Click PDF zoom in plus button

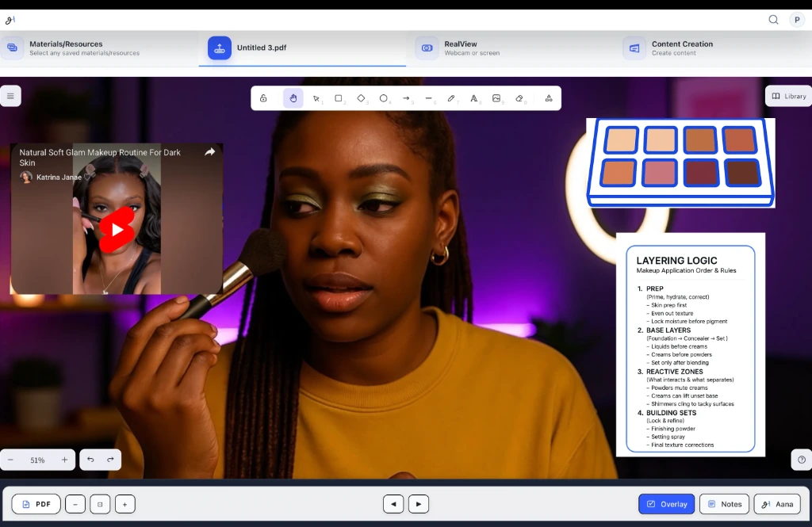pos(124,504)
